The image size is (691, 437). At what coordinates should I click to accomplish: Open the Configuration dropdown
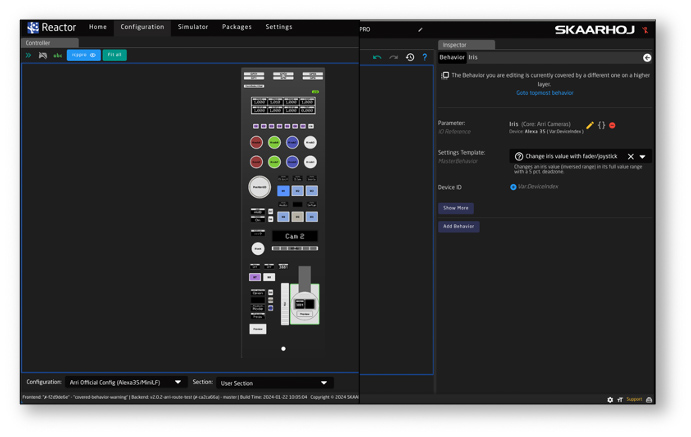[126, 382]
